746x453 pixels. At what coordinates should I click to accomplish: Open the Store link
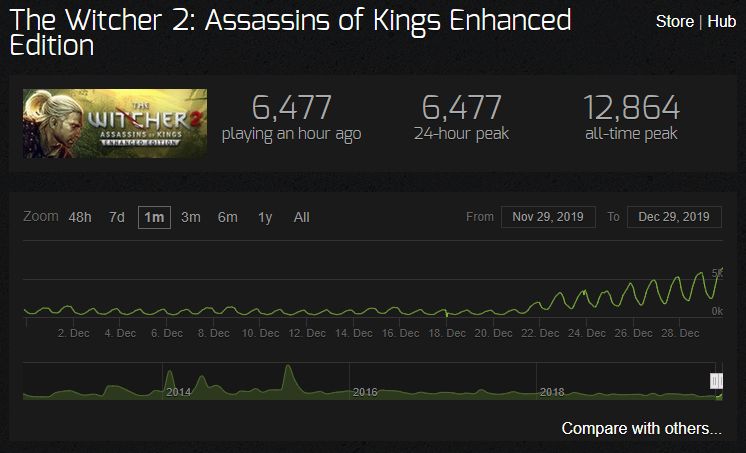674,21
